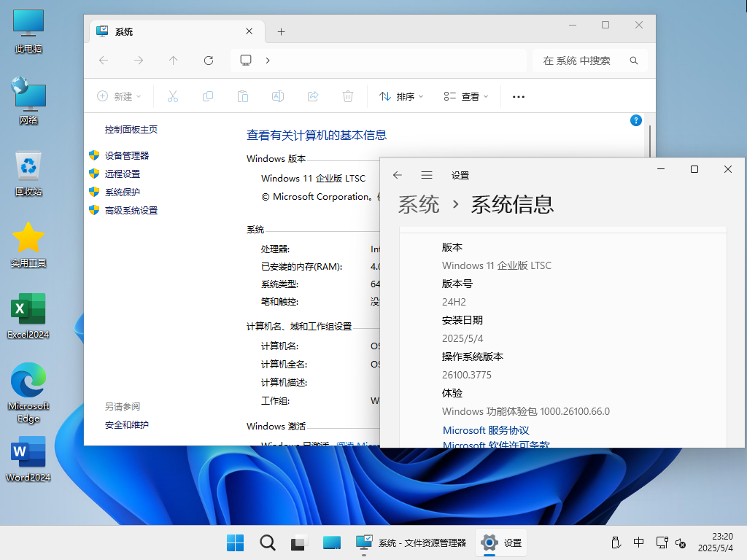Click the USB safely remove tray icon
Viewport: 747px width, 560px height.
click(x=616, y=542)
